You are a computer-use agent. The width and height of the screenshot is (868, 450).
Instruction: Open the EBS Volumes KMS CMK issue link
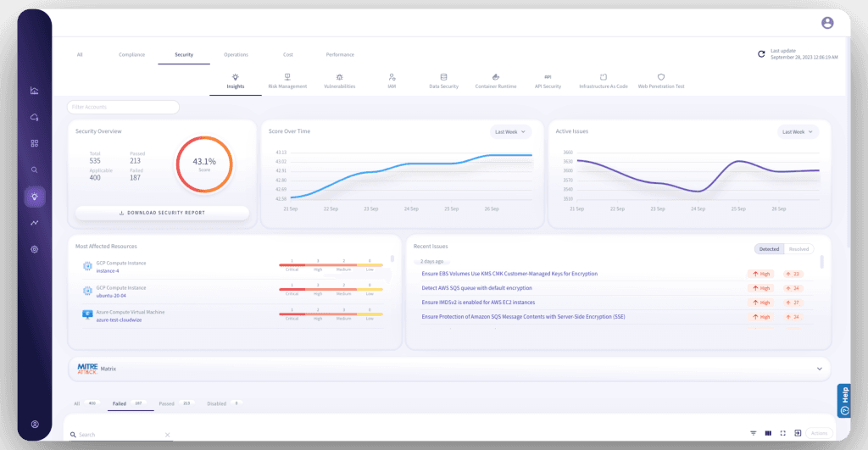[x=509, y=274]
